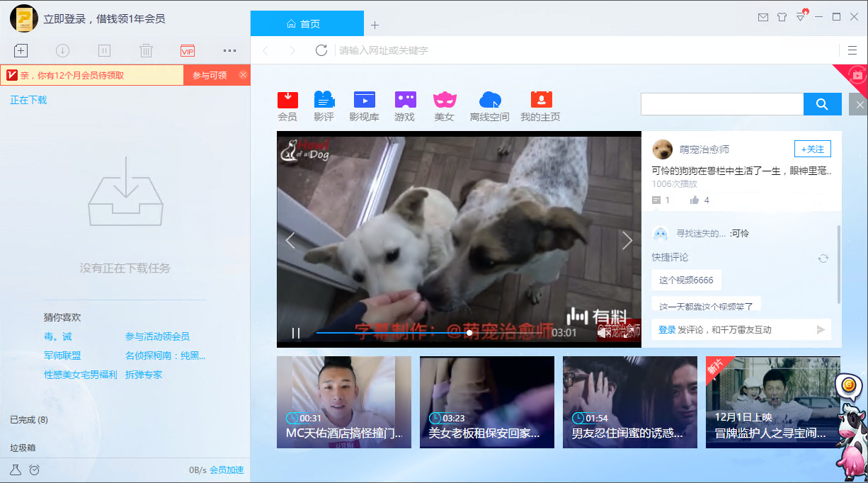Open the mail message icon in title bar
The height and width of the screenshot is (483, 868).
point(763,17)
